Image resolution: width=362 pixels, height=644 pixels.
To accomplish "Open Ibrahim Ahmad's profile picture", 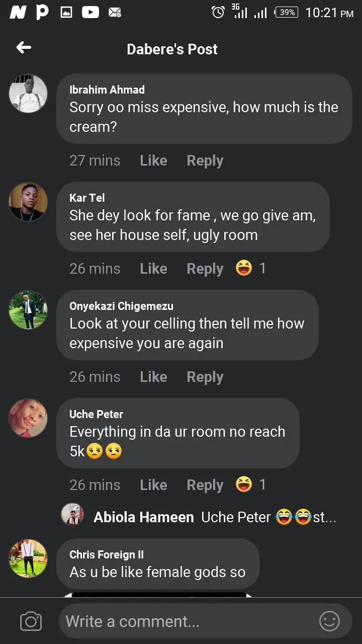I will 28,94.
